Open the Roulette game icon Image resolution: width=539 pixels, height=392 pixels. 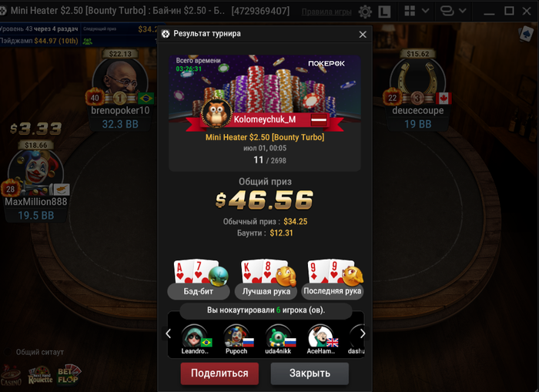[x=40, y=375]
